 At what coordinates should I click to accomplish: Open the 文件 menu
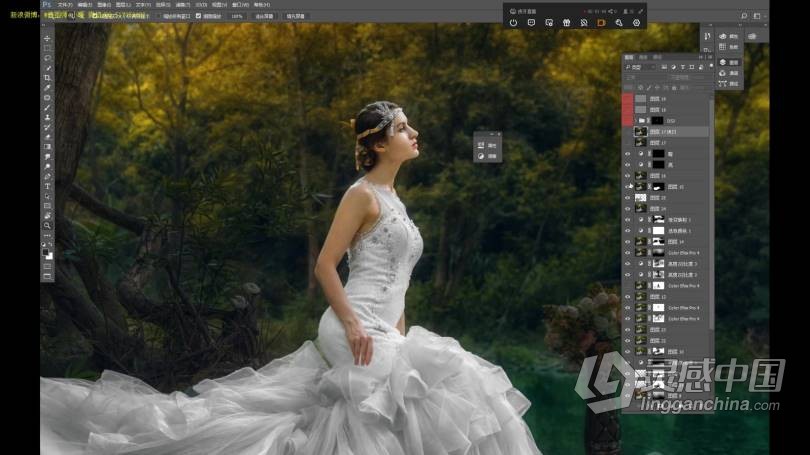point(64,5)
